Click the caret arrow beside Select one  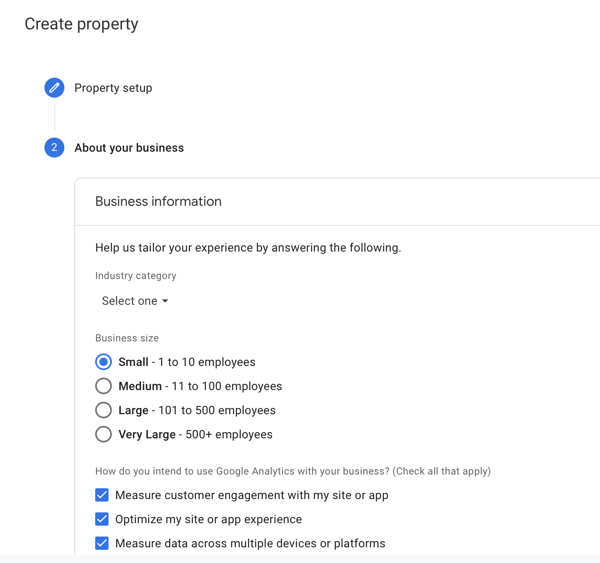[165, 301]
